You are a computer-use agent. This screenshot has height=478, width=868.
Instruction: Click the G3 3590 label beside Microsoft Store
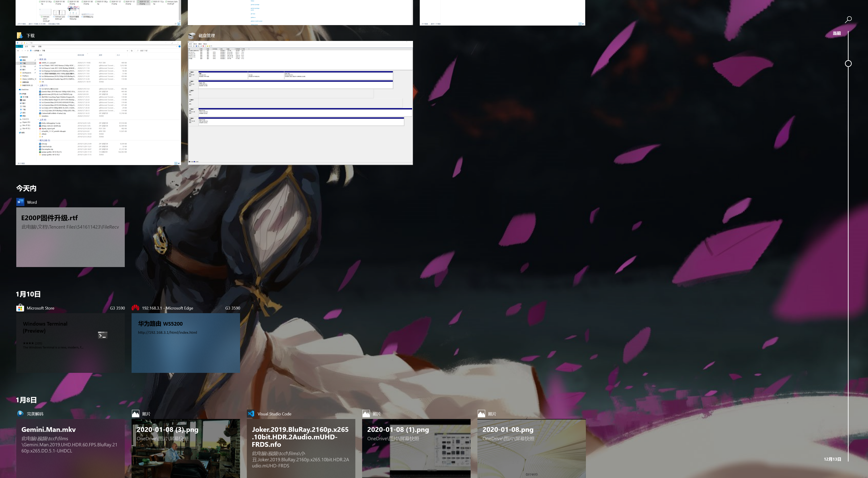(x=117, y=308)
